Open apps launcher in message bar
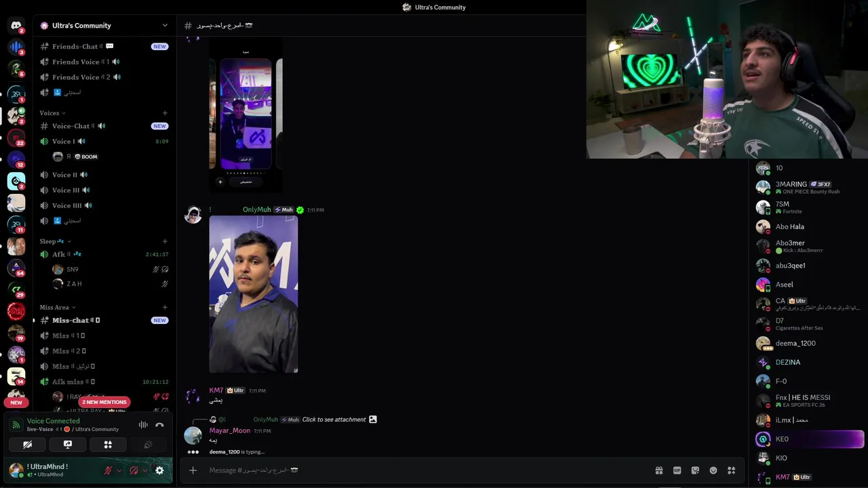 [731, 470]
